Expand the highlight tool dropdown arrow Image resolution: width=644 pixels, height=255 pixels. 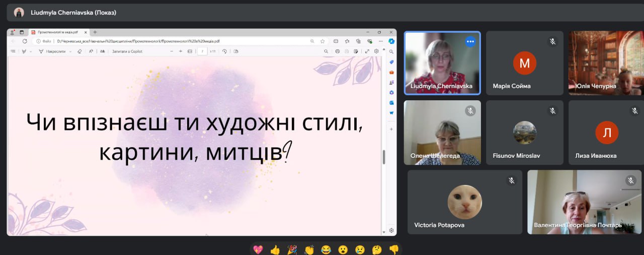(x=31, y=51)
